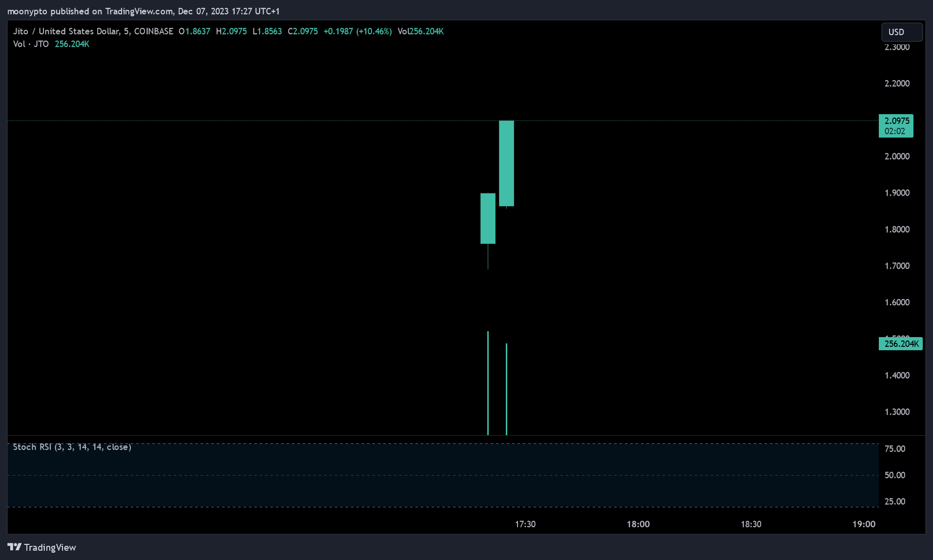Click the 1.7000 price axis label

897,266
